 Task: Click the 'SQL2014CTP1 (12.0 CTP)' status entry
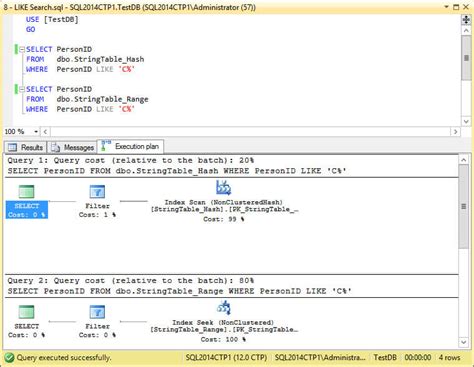click(x=226, y=358)
